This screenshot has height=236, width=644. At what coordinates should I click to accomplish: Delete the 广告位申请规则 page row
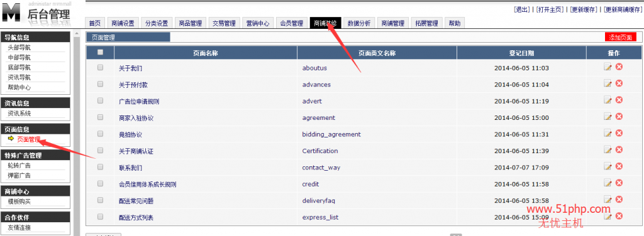[x=619, y=100]
